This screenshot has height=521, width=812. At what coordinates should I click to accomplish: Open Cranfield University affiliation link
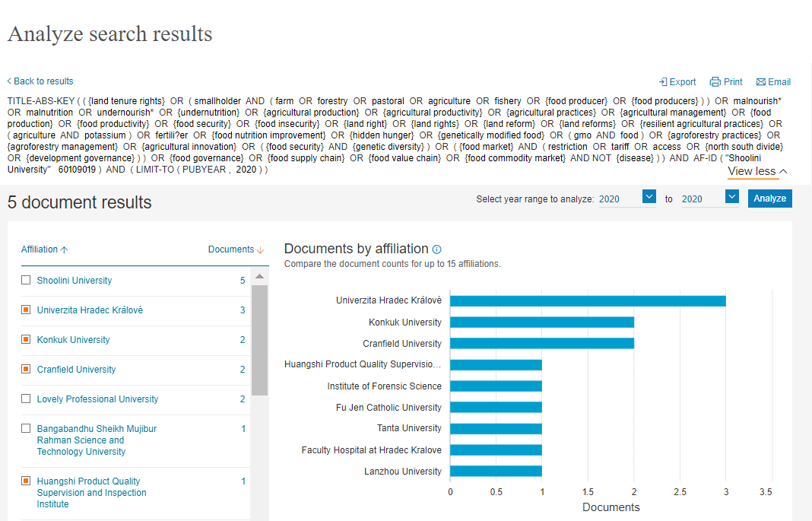coord(76,370)
